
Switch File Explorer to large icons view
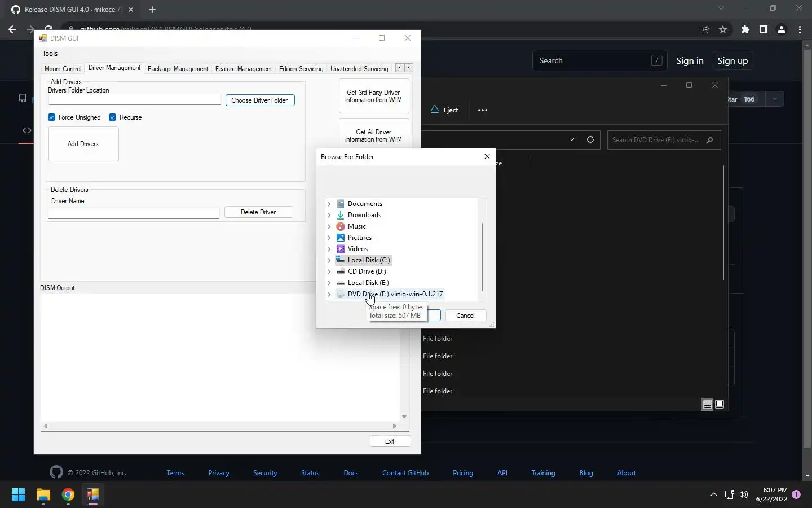(x=720, y=404)
